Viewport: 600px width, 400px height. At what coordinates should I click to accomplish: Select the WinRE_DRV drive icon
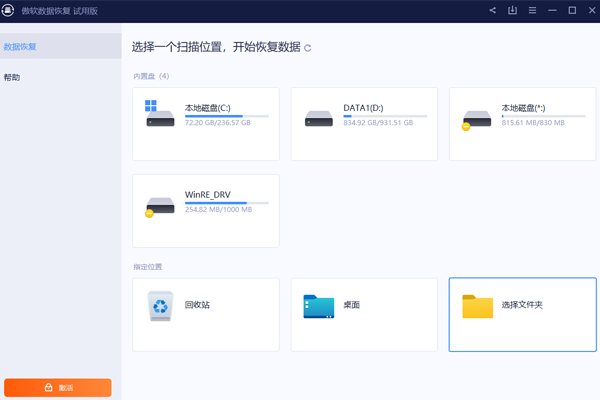[159, 207]
